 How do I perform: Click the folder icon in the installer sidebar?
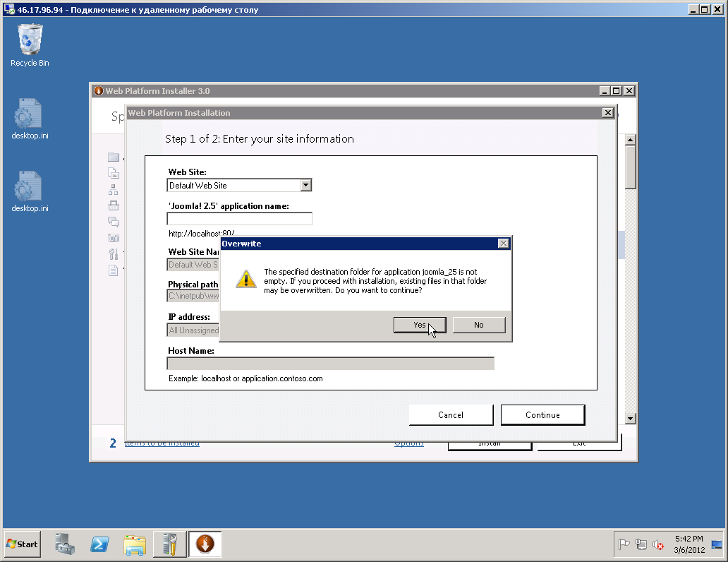pos(114,157)
